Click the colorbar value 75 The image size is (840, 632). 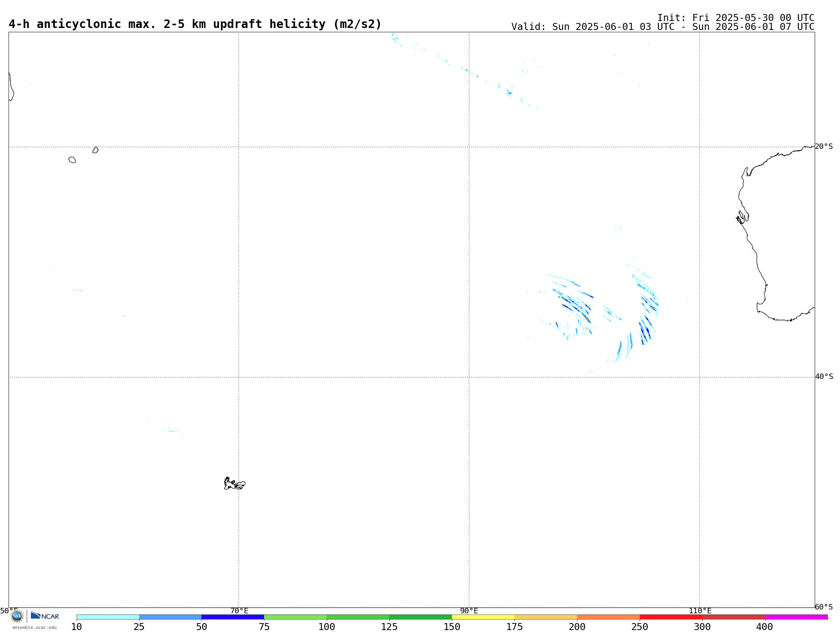(264, 627)
